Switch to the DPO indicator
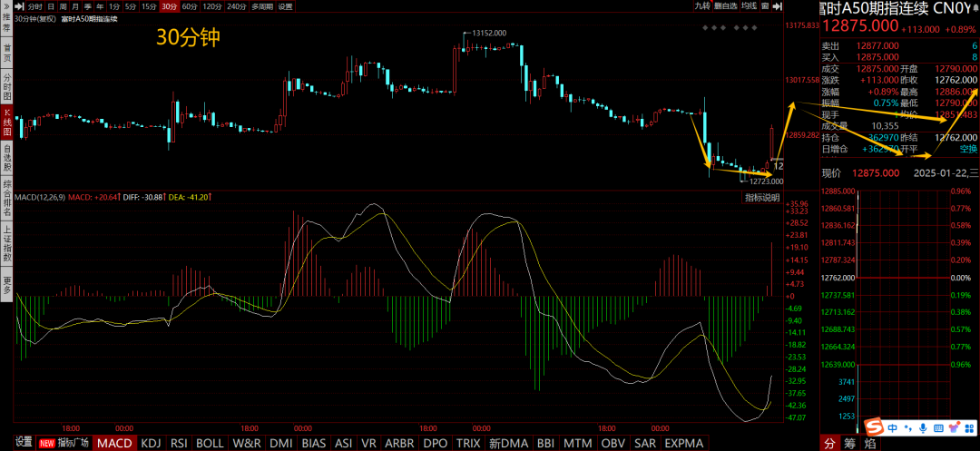This screenshot has height=451, width=980. [435, 443]
